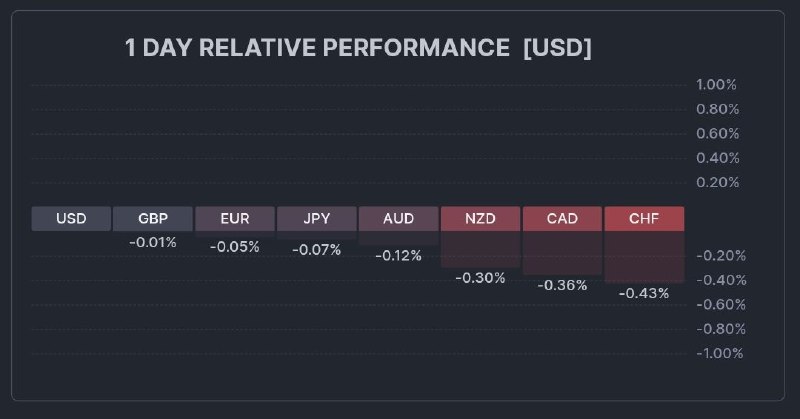Click the 0.60% axis label
The height and width of the screenshot is (419, 800).
point(717,133)
